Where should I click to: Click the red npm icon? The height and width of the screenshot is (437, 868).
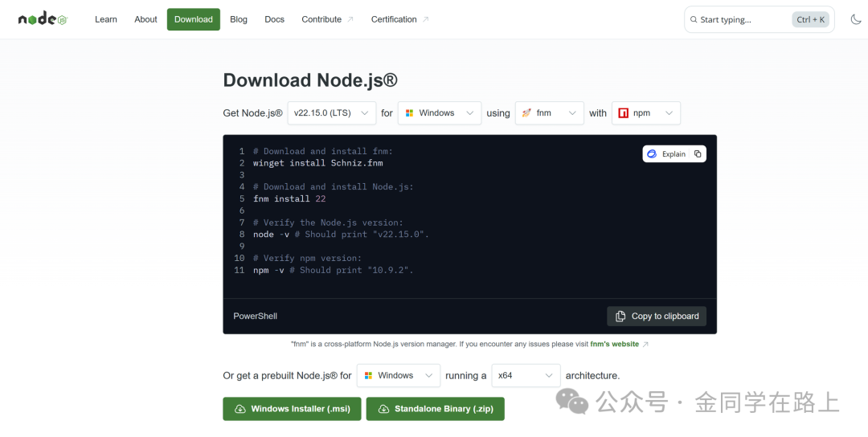624,112
